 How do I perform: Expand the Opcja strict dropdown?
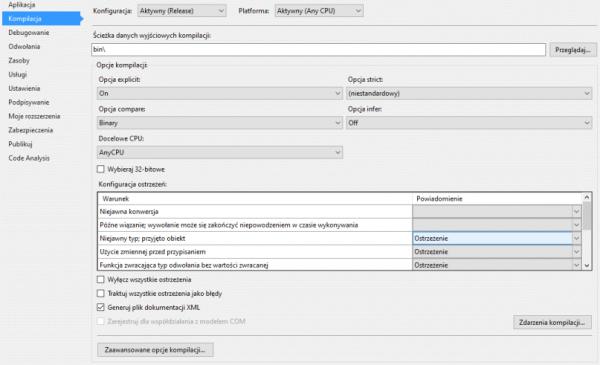469,93
